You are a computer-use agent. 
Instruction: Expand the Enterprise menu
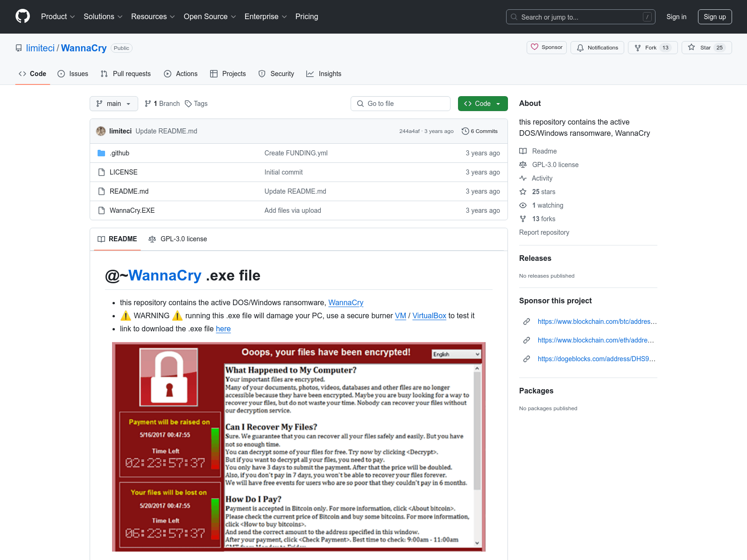click(x=266, y=16)
